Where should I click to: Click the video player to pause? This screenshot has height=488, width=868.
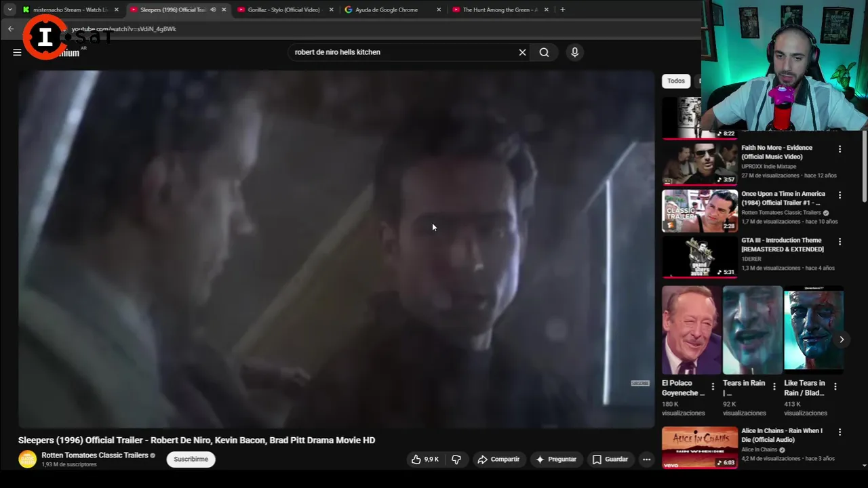pos(336,249)
